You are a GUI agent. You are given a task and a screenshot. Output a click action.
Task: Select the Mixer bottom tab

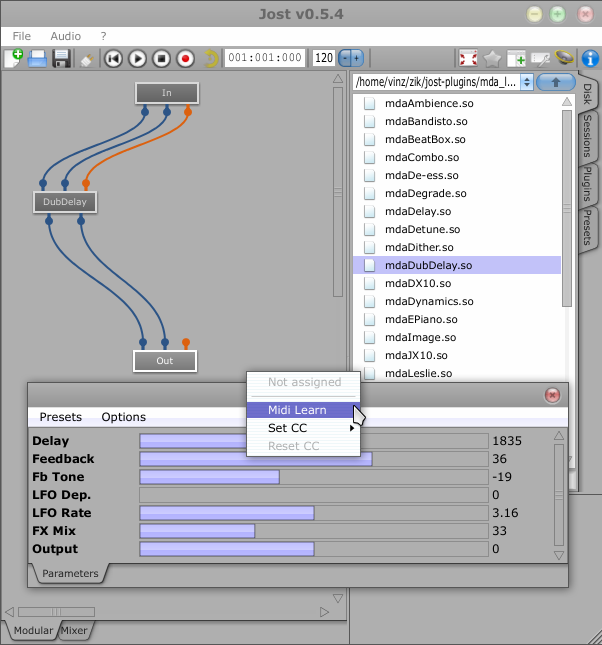(74, 631)
